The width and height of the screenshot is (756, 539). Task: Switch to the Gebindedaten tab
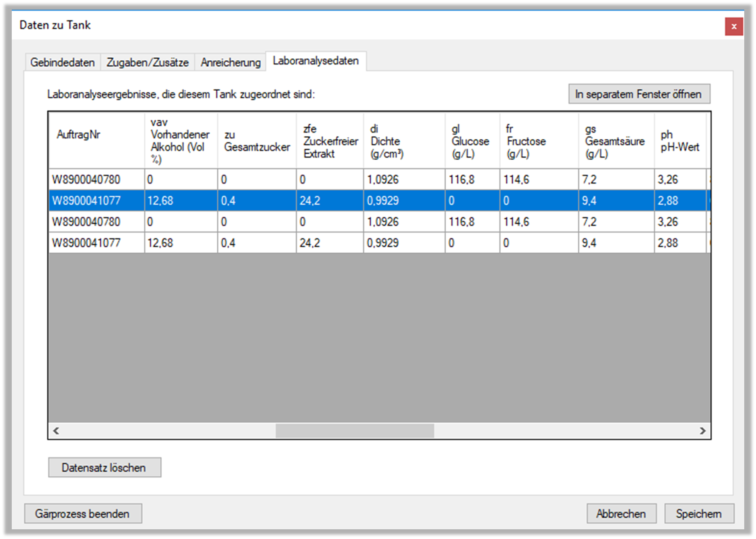(x=62, y=62)
